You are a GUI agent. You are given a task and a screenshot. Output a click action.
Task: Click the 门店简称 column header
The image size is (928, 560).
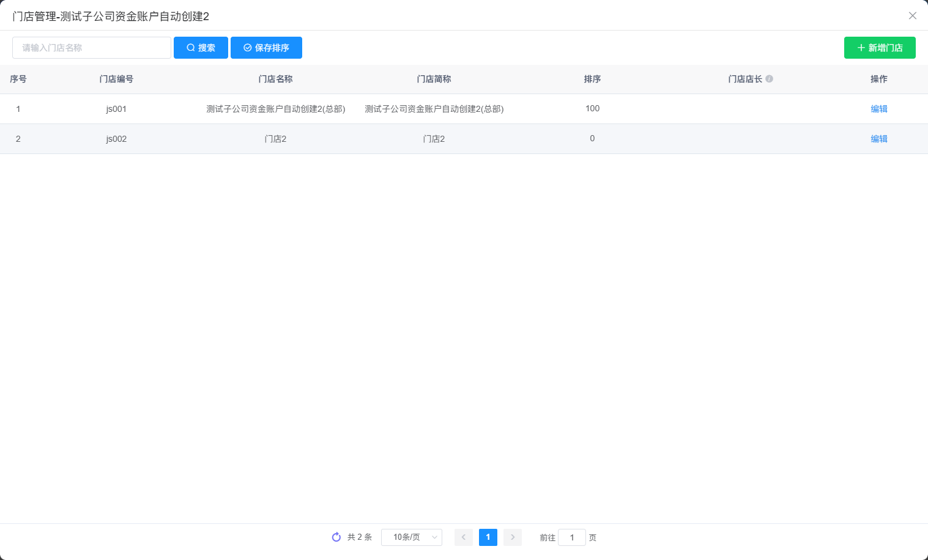tap(434, 79)
